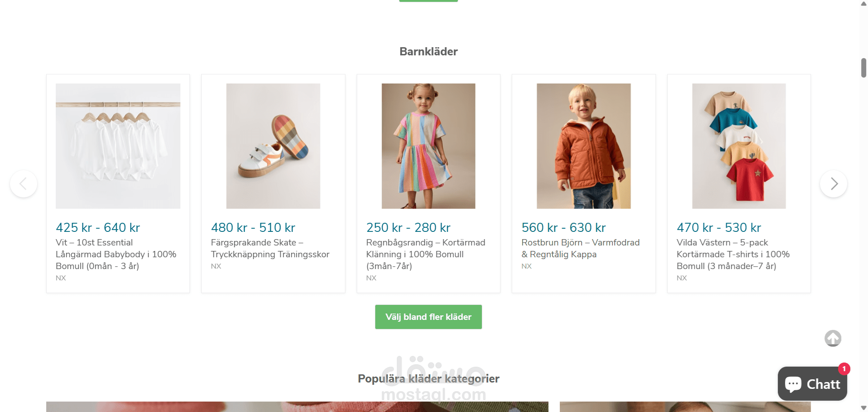Click the Regnbågsrandig Kortärmad Klänning title

coord(426,254)
